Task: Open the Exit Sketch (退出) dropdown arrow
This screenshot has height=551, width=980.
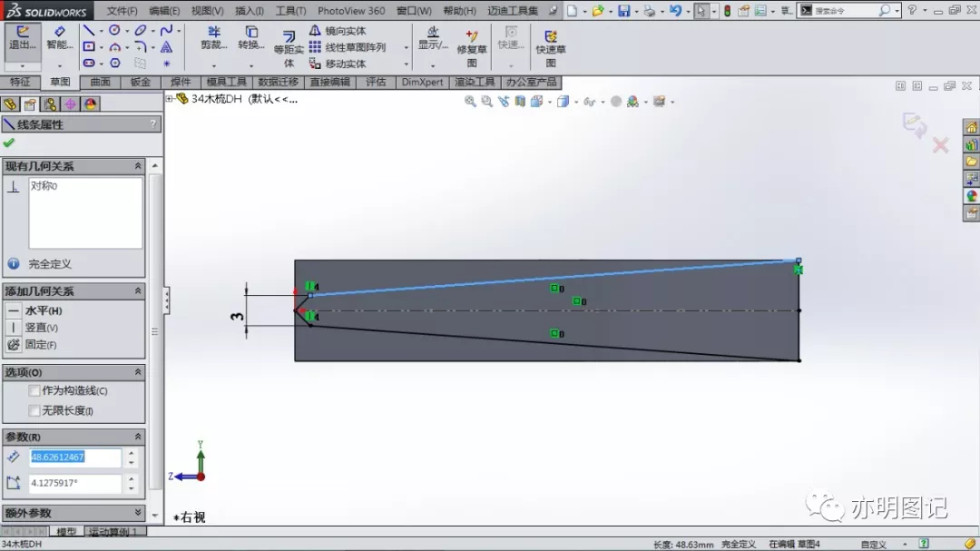Action: pos(23,65)
